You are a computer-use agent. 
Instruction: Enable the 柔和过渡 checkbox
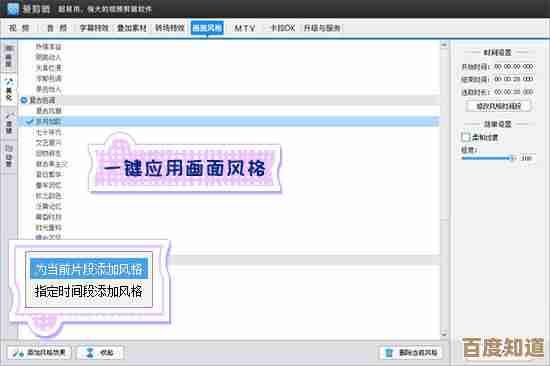465,137
